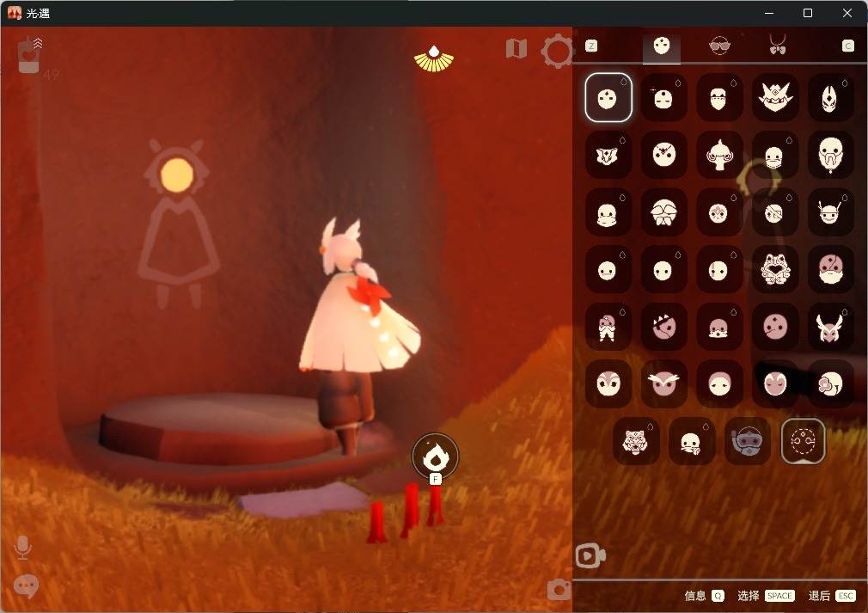The height and width of the screenshot is (613, 868).
Task: Equip the antlered pink mask
Action: [x=830, y=327]
